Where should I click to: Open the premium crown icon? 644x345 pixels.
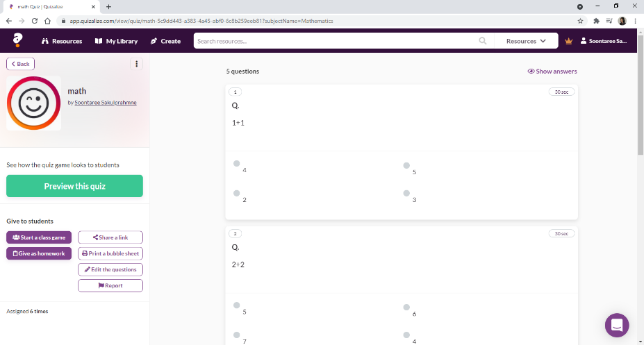pos(568,41)
